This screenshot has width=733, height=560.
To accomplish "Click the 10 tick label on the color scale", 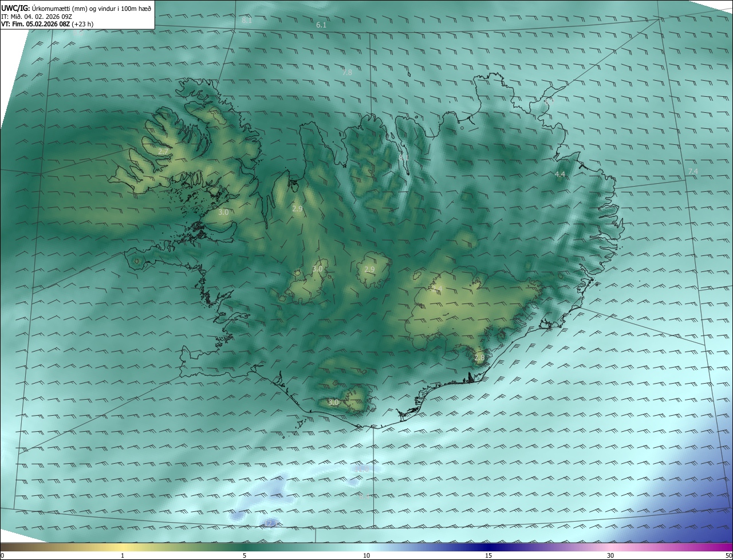I will pos(366,555).
